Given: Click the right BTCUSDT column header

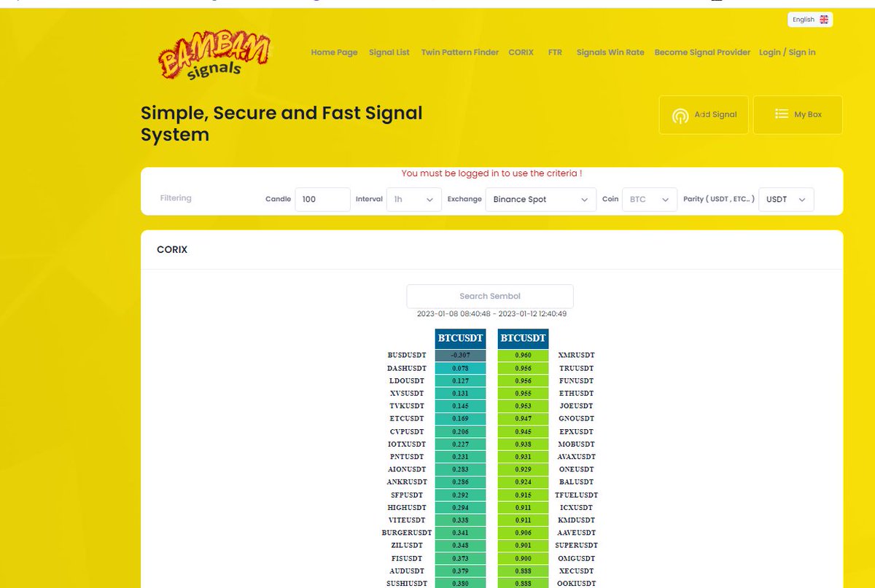Looking at the screenshot, I should point(524,338).
